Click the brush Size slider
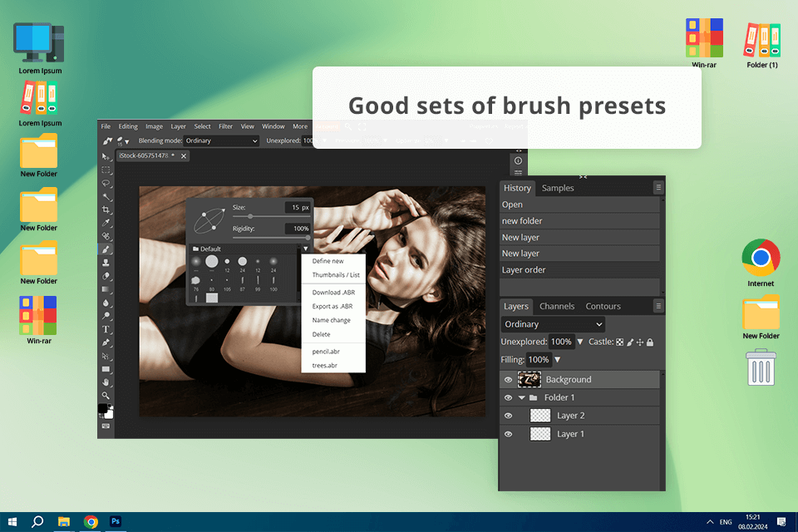798x532 pixels. (x=251, y=216)
